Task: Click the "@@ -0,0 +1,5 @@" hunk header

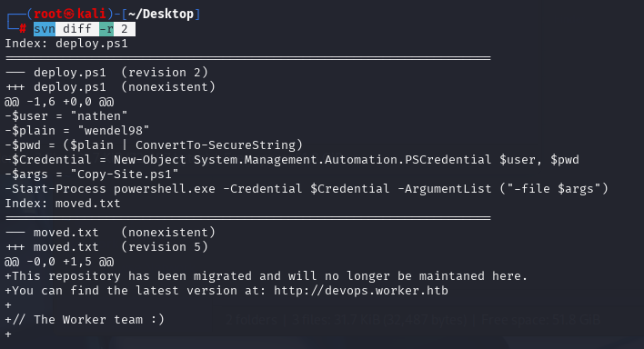Action: (x=59, y=262)
